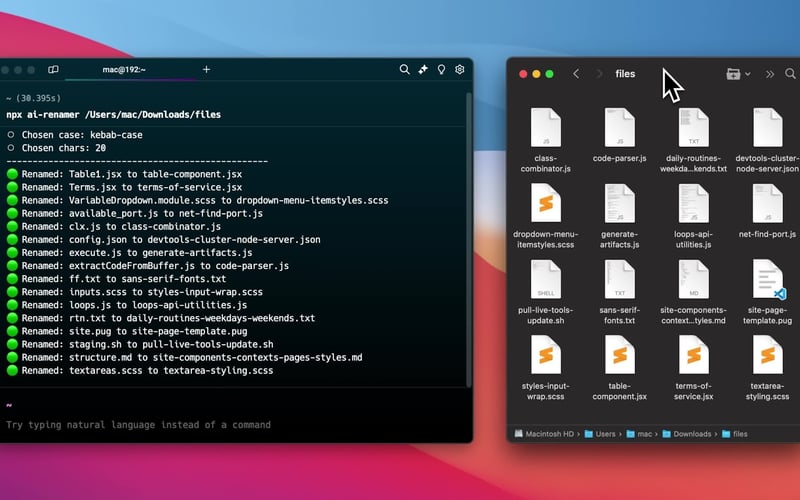Screen dimensions: 800x500
Task: Select daily-routines-weekdays-weekends.txt file
Action: tap(693, 140)
